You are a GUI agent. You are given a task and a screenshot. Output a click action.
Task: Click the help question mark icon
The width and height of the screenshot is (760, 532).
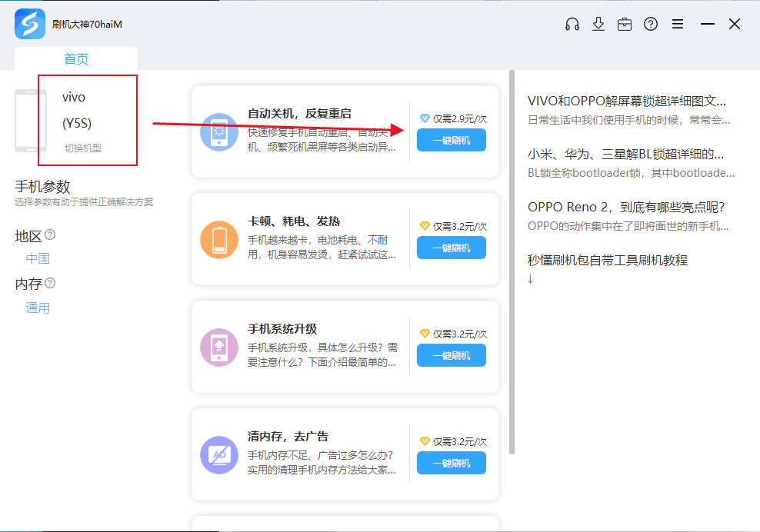pyautogui.click(x=651, y=24)
